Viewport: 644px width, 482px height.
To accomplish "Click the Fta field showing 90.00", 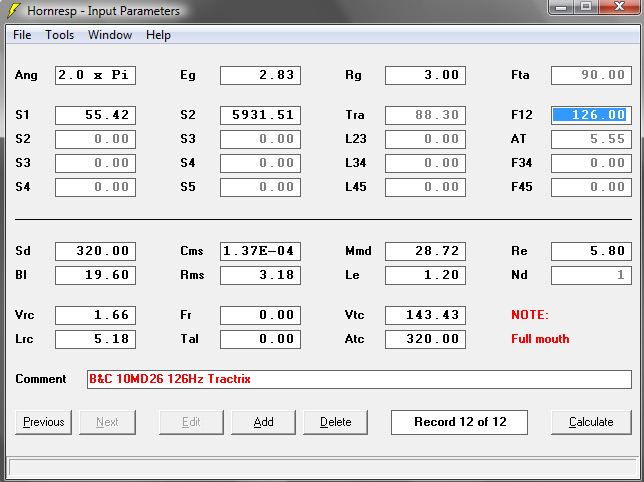I will pos(591,75).
